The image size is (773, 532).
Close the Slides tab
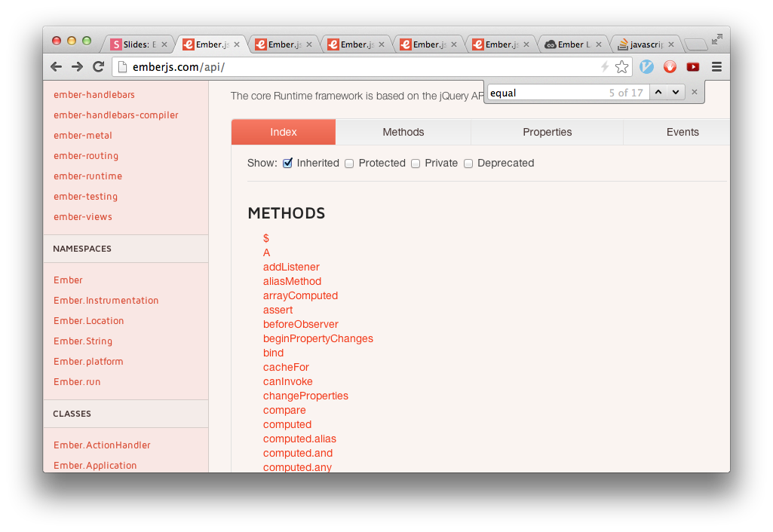click(164, 44)
